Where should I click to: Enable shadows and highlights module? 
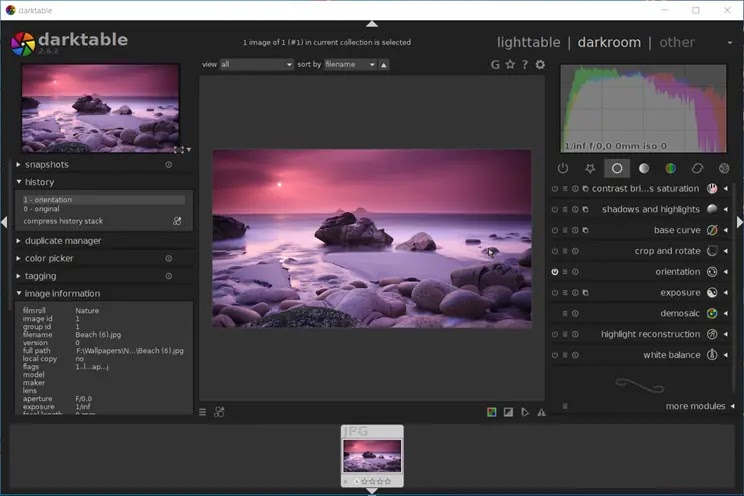[555, 209]
